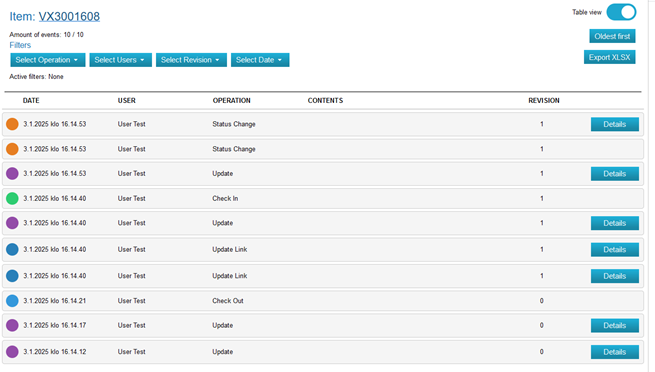Export events with Export XLSX button
The image size is (655, 372).
[609, 57]
